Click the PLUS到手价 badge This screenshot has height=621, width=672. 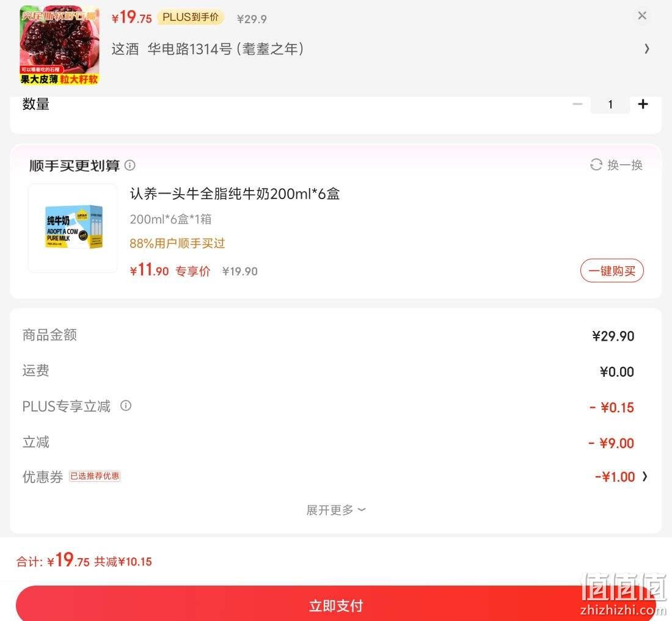pos(191,17)
